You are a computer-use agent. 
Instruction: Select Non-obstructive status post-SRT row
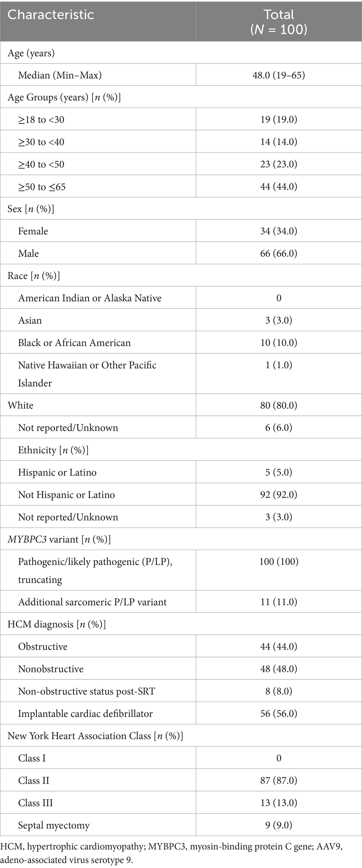click(x=86, y=691)
